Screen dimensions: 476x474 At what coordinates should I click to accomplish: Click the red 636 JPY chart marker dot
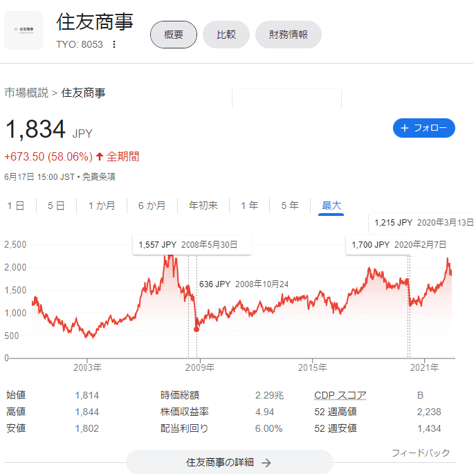pyautogui.click(x=196, y=329)
